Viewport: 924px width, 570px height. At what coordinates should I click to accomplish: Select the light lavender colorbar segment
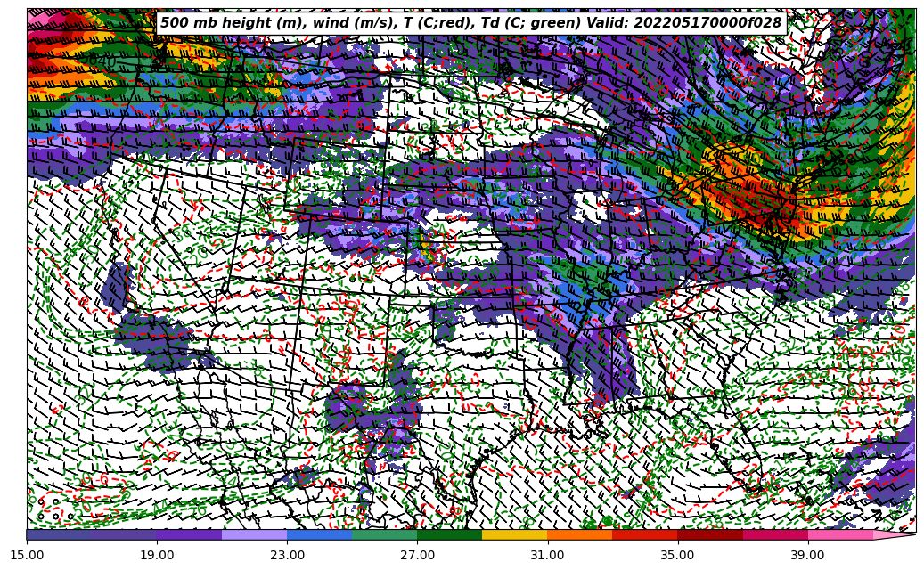255,534
